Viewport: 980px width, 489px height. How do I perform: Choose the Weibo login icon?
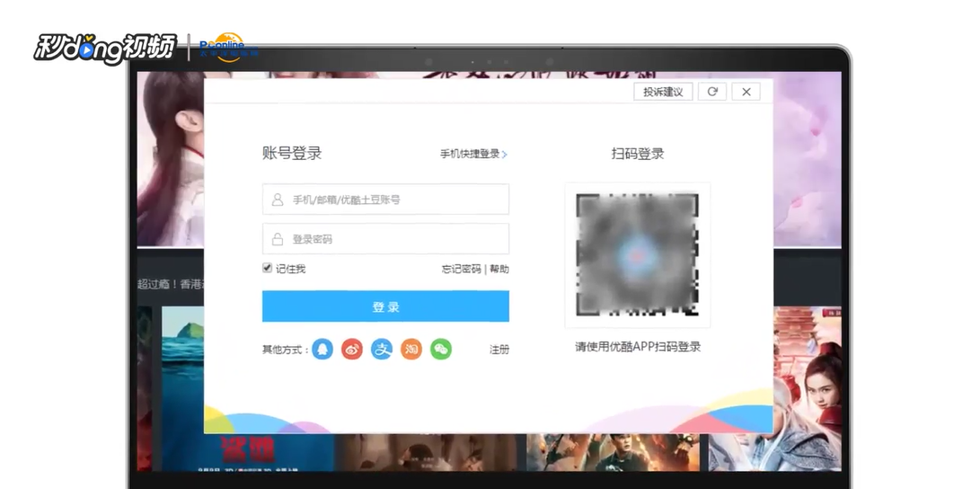pyautogui.click(x=352, y=349)
